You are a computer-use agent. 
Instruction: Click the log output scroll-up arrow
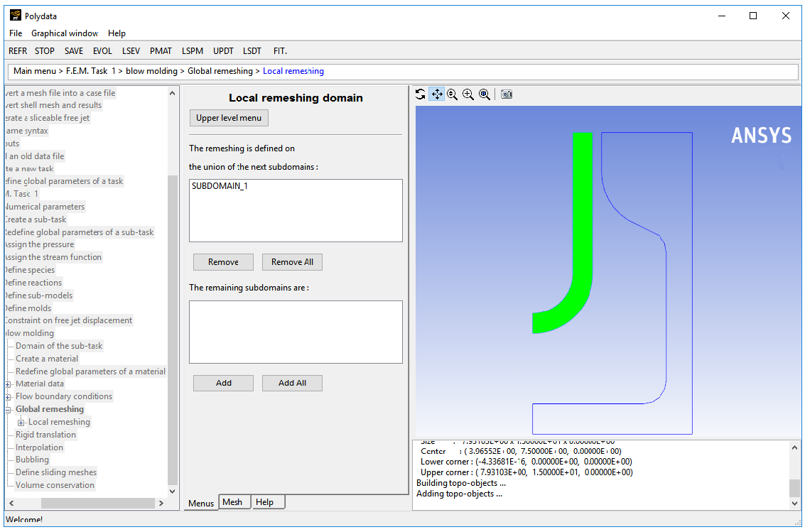794,447
